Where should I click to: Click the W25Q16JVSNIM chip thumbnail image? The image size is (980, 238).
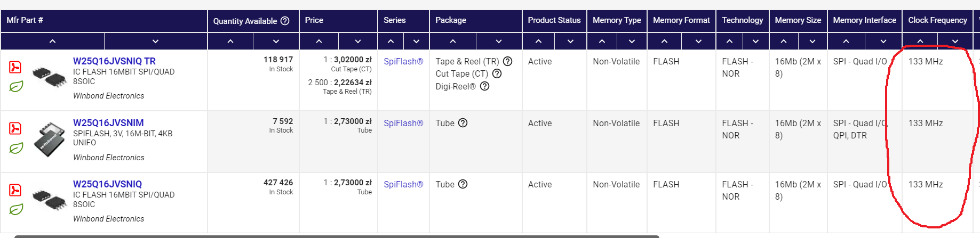click(49, 139)
